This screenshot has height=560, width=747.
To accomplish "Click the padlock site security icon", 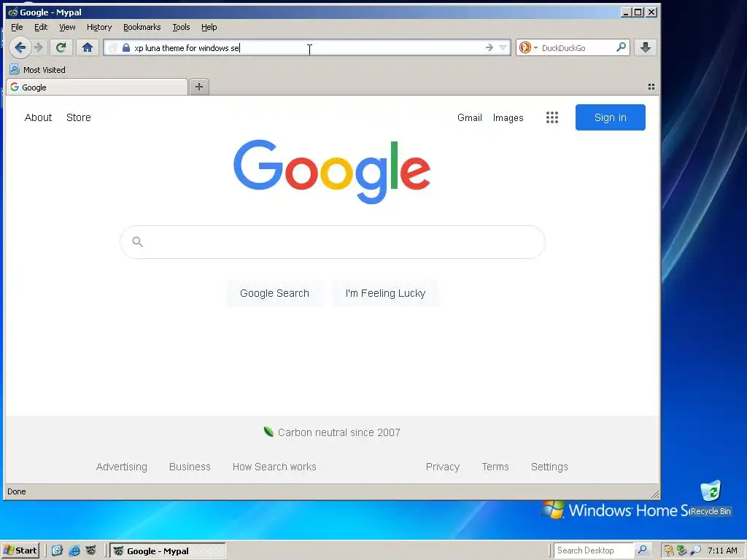I will [x=125, y=47].
